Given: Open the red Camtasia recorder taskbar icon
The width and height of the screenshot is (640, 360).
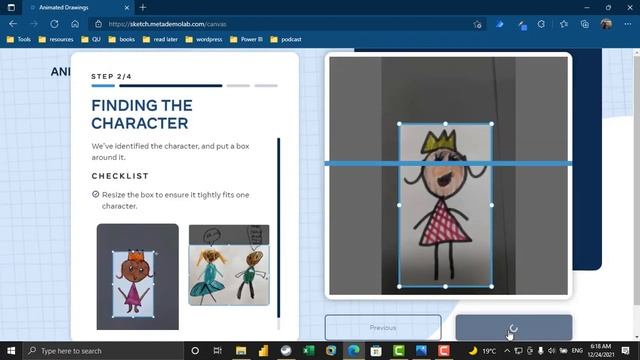Looking at the screenshot, I should (444, 351).
